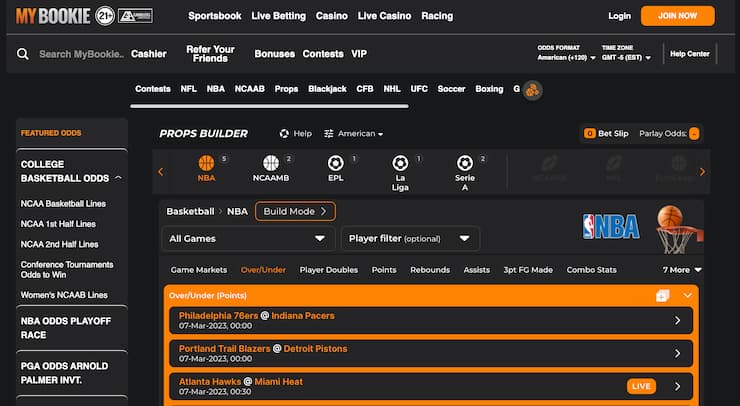Select the Assists tab
This screenshot has width=740, height=406.
pyautogui.click(x=477, y=270)
